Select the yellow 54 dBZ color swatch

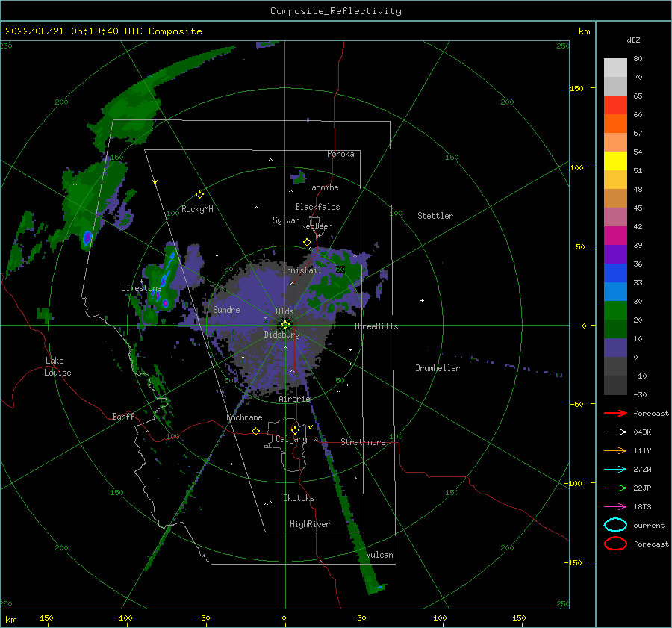pos(615,161)
